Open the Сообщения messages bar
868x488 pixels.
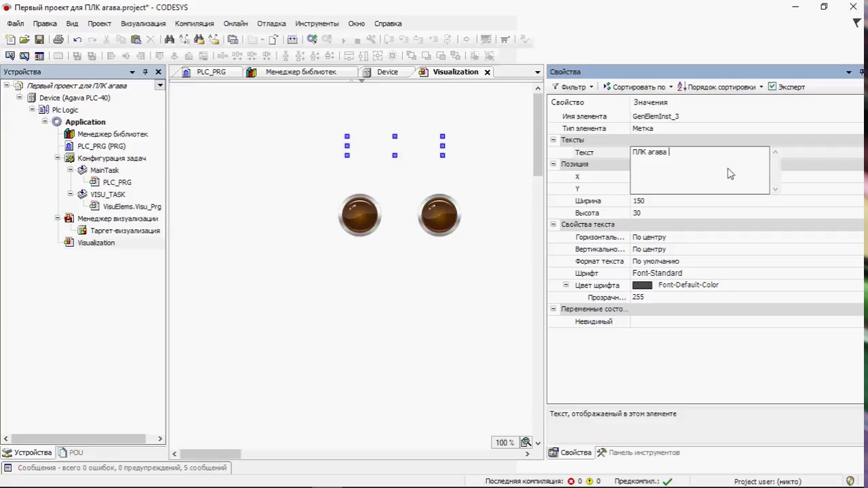(x=117, y=468)
